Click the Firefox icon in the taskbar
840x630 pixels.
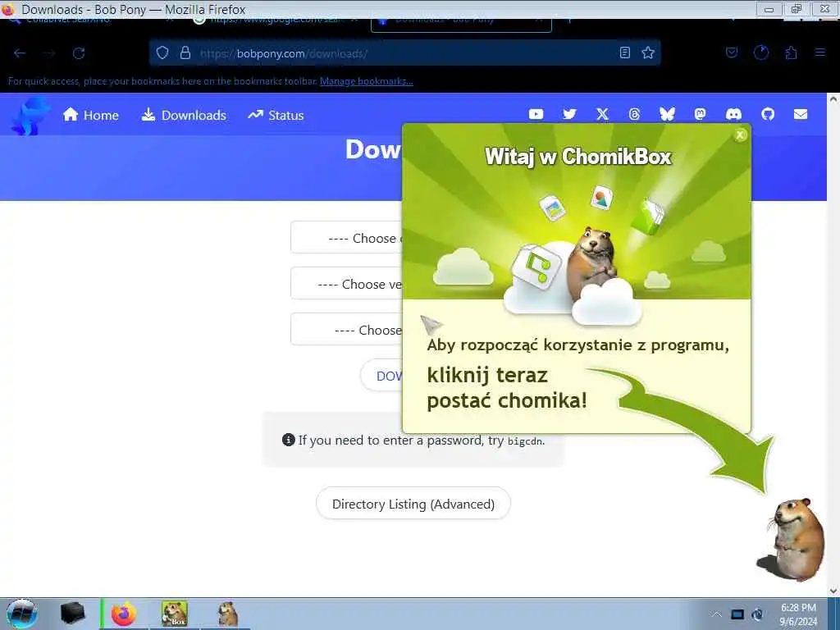124,614
